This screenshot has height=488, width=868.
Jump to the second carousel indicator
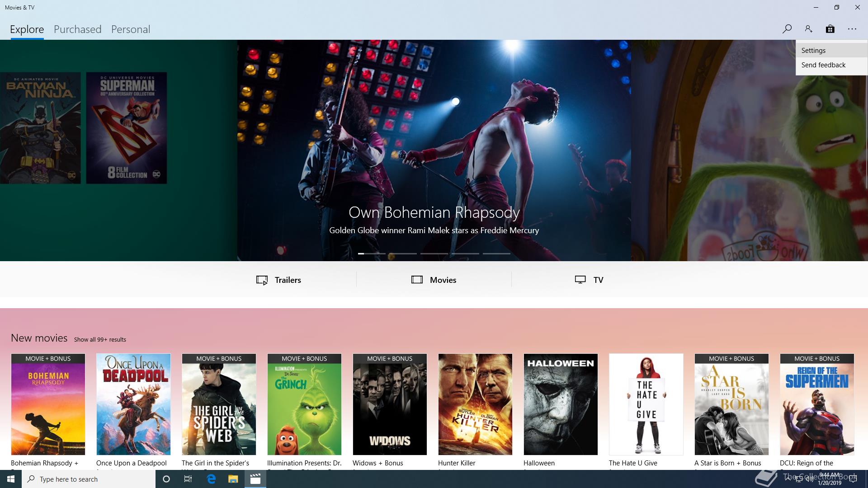click(x=403, y=253)
